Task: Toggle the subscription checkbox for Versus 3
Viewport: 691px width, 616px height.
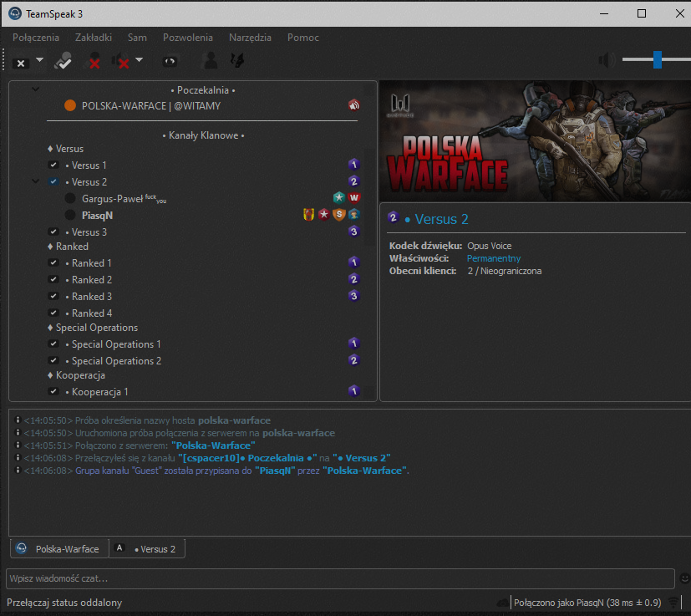Action: [x=53, y=232]
